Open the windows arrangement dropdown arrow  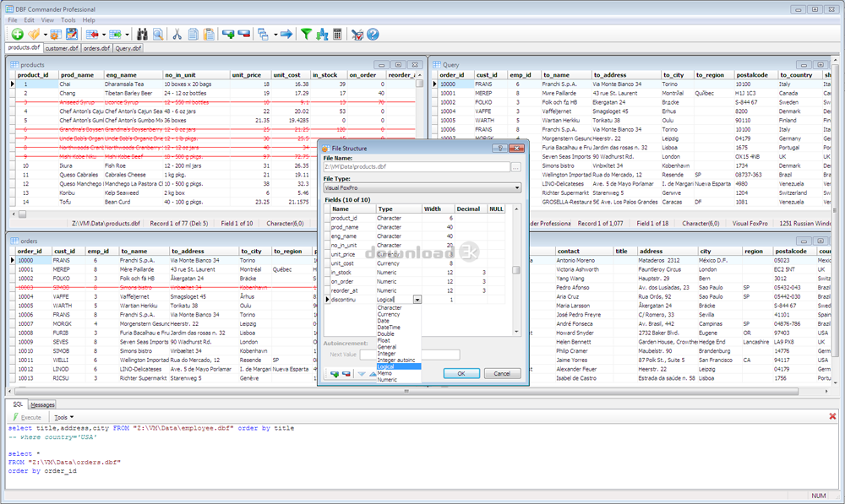point(275,35)
